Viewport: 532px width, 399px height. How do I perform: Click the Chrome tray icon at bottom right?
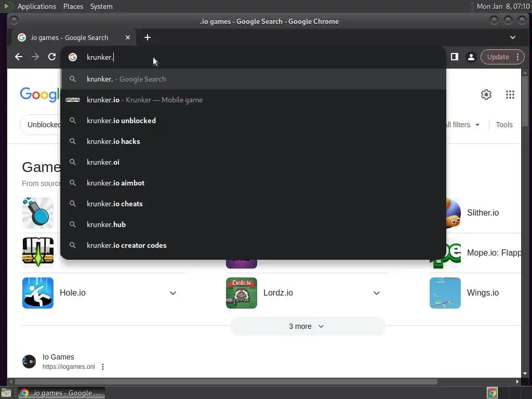pyautogui.click(x=492, y=393)
